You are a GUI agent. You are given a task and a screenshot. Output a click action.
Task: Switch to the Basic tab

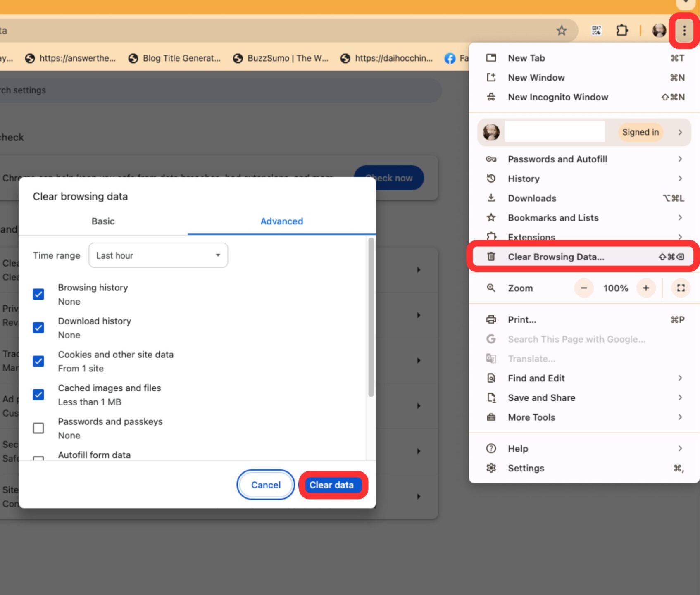click(x=103, y=221)
